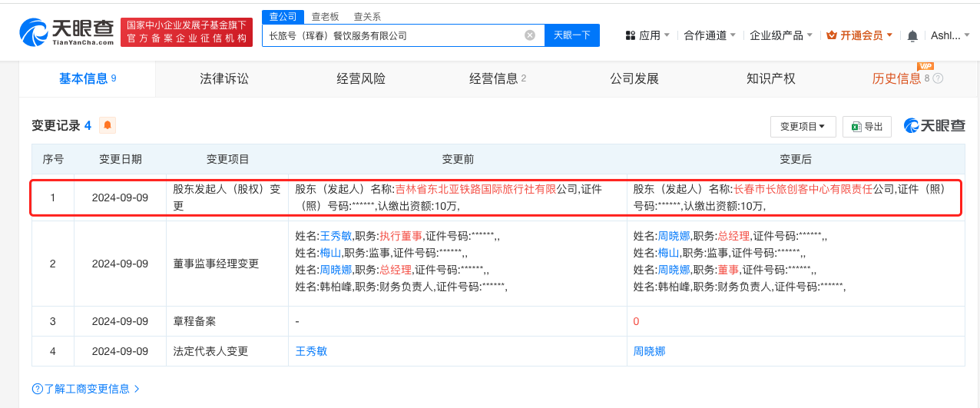Click the 变更后 column header
The width and height of the screenshot is (980, 408).
click(x=796, y=159)
